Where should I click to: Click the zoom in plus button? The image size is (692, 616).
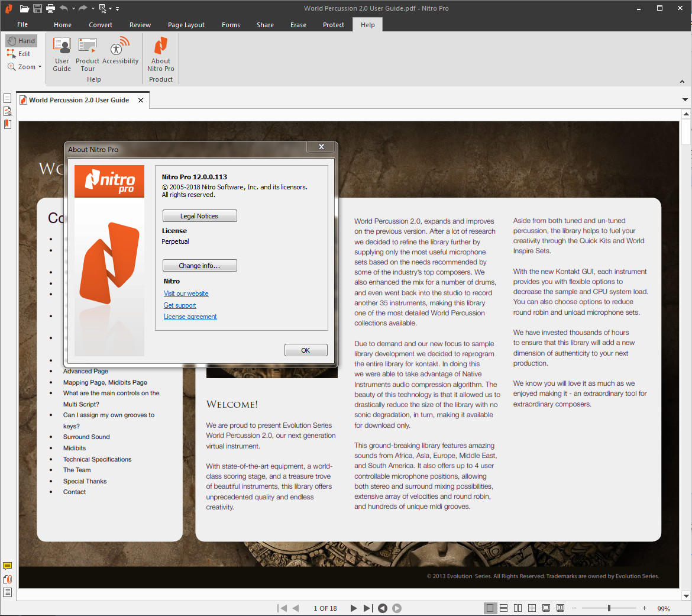(x=644, y=608)
